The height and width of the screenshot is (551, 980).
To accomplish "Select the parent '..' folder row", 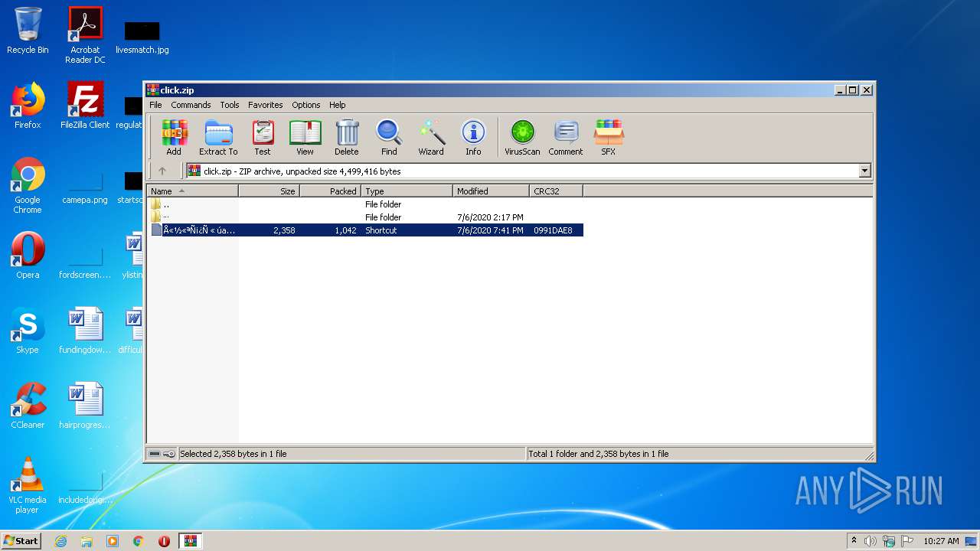I will (x=365, y=204).
